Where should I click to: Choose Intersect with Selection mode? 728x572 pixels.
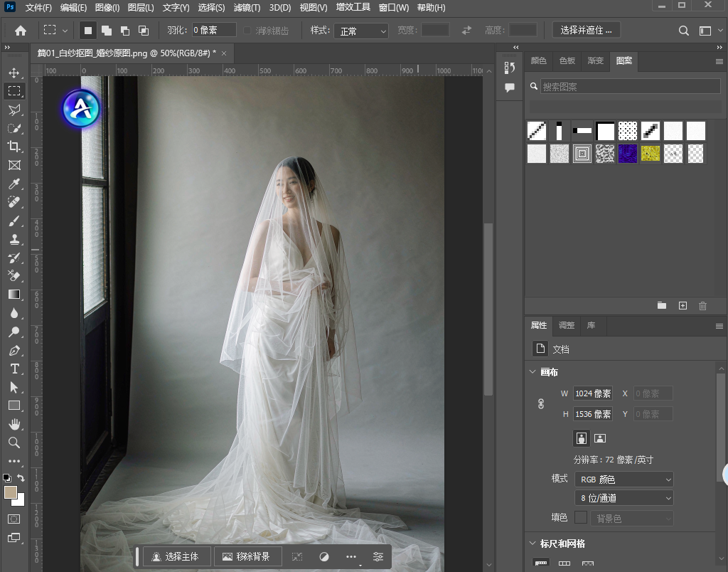coord(144,31)
